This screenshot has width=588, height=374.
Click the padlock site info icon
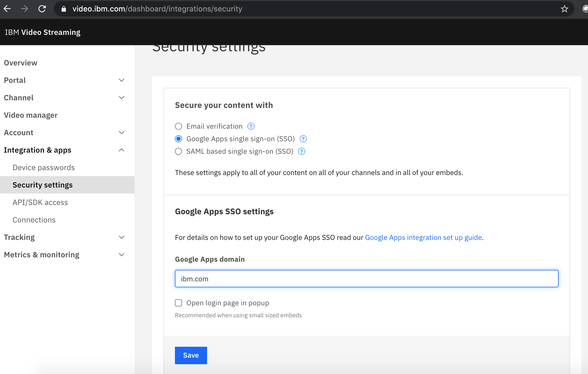coord(63,9)
